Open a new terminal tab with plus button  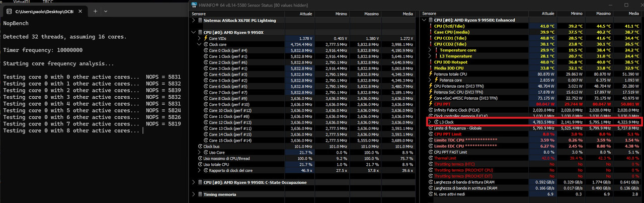pos(95,11)
